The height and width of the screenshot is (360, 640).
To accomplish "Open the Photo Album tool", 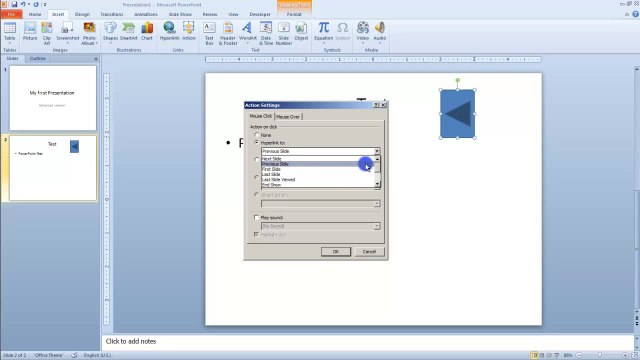I will pyautogui.click(x=89, y=33).
